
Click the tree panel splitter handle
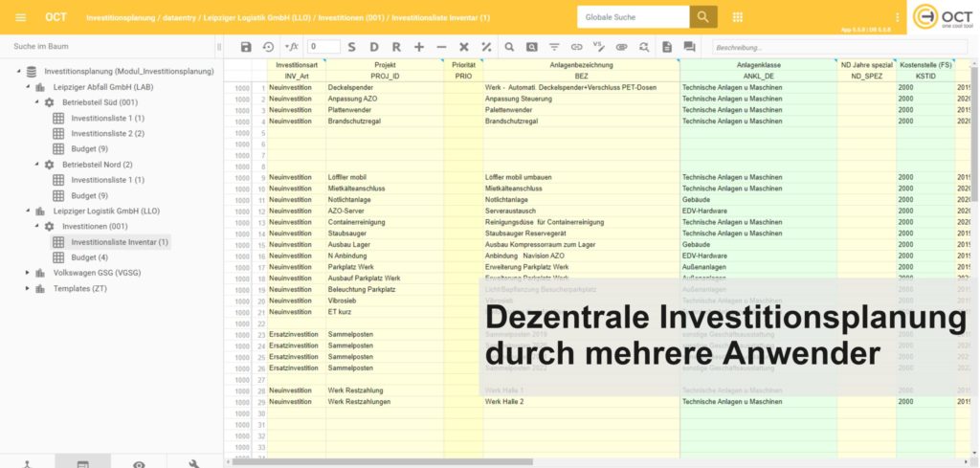click(219, 47)
